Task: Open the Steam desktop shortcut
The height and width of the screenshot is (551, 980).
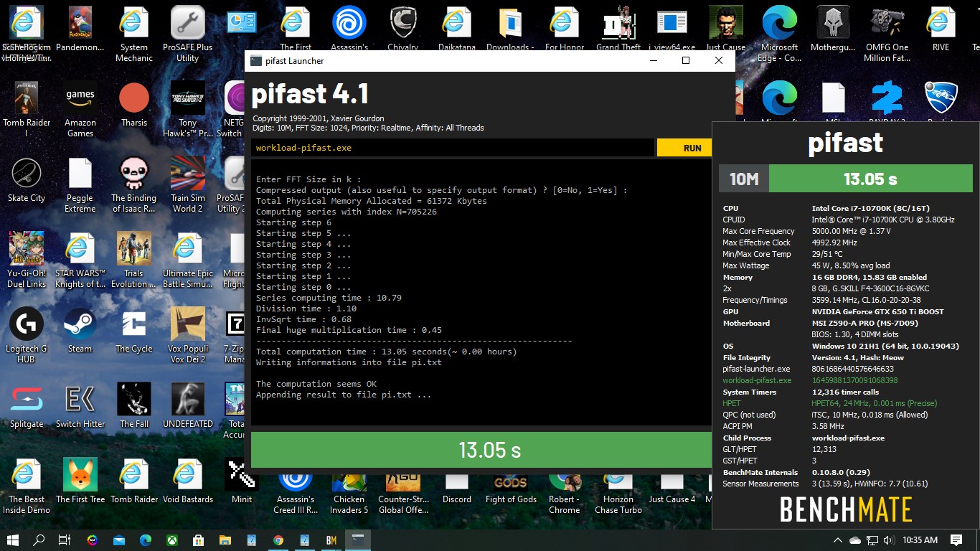Action: [x=80, y=330]
